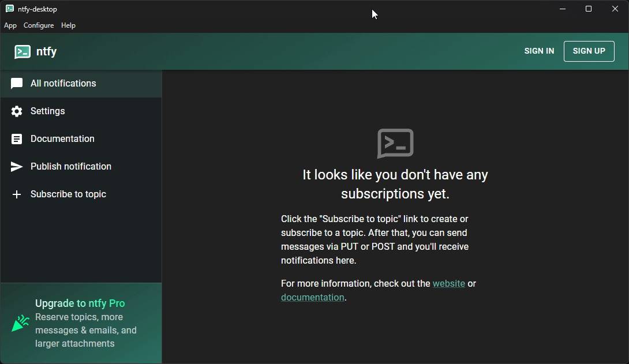Choose Subscribe to topic in sidebar
This screenshot has height=364, width=629.
[81, 194]
